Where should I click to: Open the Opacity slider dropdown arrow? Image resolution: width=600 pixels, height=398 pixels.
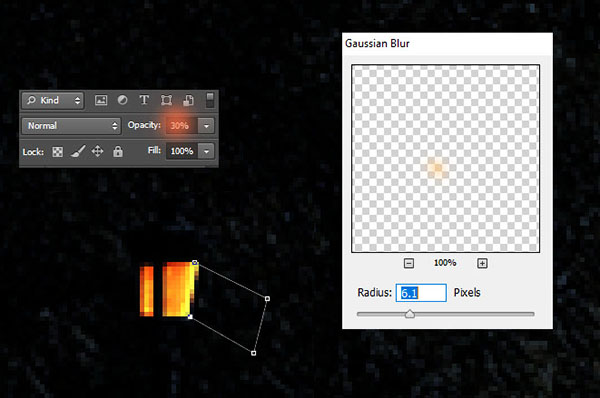[x=206, y=126]
